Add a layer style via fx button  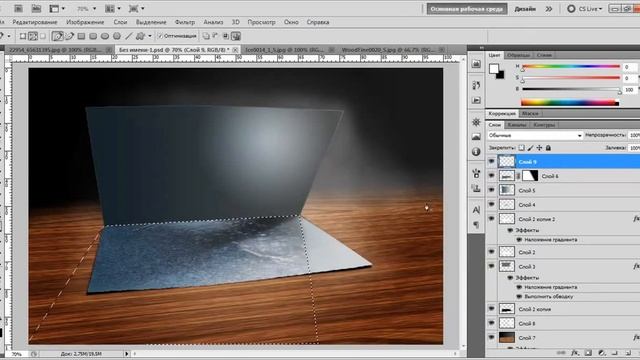click(x=575, y=353)
